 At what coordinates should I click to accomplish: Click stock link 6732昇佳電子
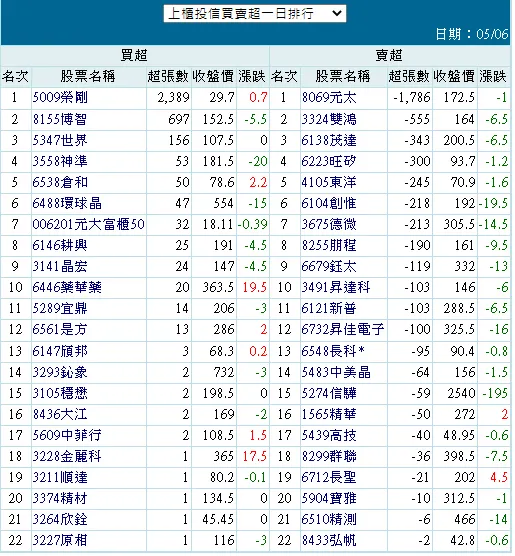point(343,329)
